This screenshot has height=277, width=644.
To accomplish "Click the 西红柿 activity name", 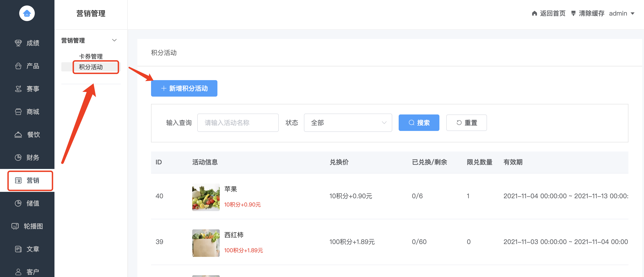I will pos(233,235).
